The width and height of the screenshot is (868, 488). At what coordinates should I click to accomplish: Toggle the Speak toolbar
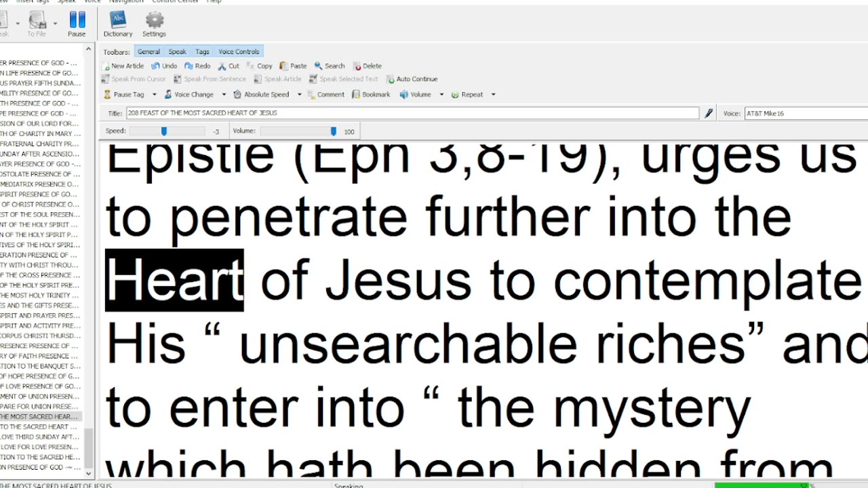pos(177,52)
